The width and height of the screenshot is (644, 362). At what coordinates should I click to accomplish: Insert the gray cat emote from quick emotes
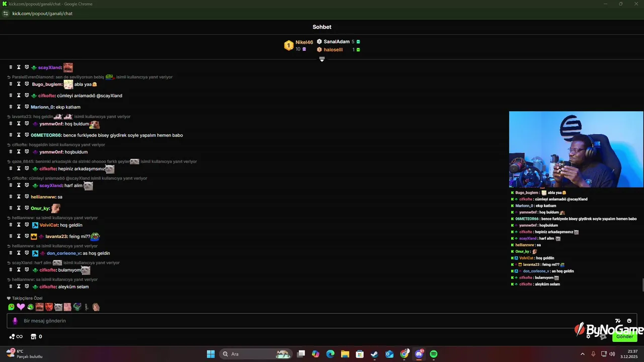click(x=58, y=307)
